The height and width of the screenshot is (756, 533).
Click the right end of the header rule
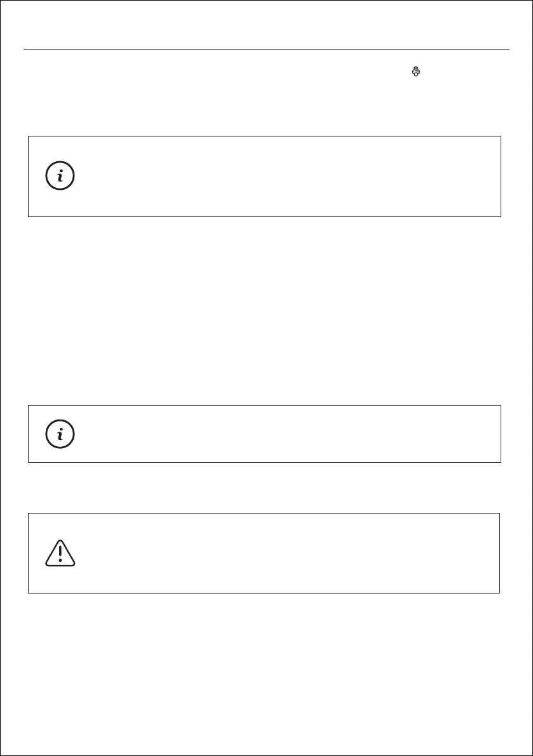pyautogui.click(x=509, y=49)
